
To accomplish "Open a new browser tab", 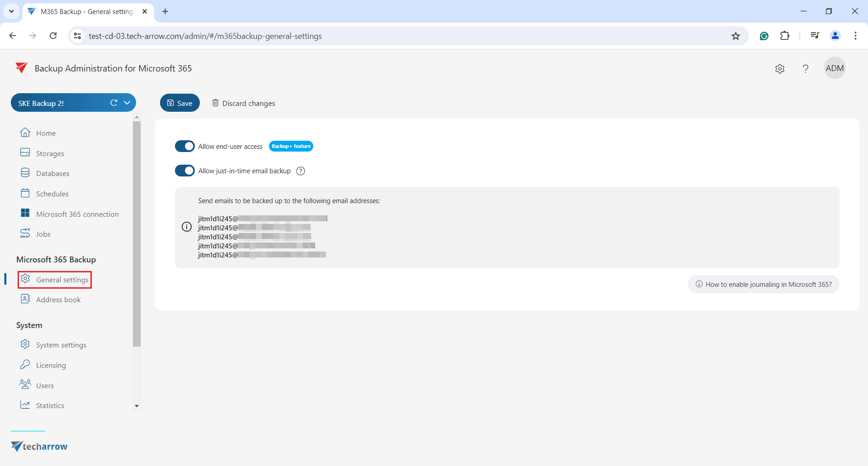I will (x=165, y=11).
